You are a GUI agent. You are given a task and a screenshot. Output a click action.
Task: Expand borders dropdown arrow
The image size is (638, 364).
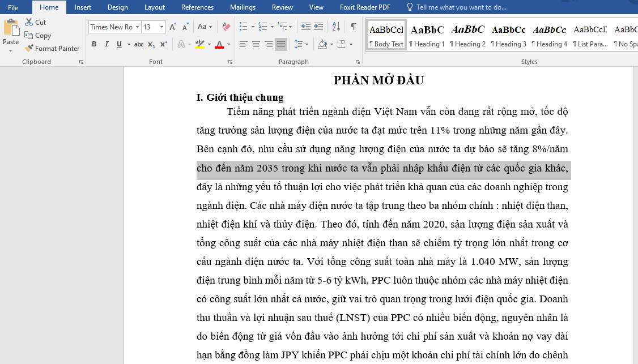(351, 44)
